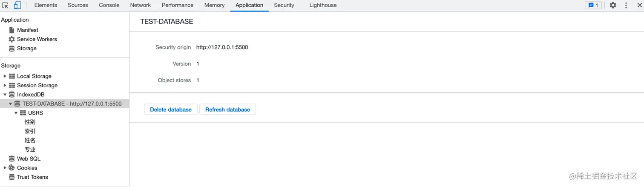Expand the Local Storage tree node
The width and height of the screenshot is (644, 187).
pos(5,76)
